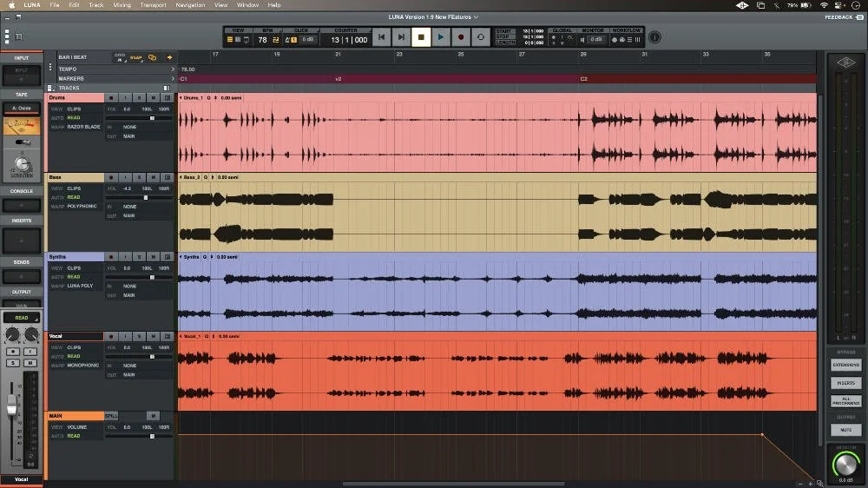Click the Bypass EXTENSIONS button
The image size is (868, 488).
[845, 365]
